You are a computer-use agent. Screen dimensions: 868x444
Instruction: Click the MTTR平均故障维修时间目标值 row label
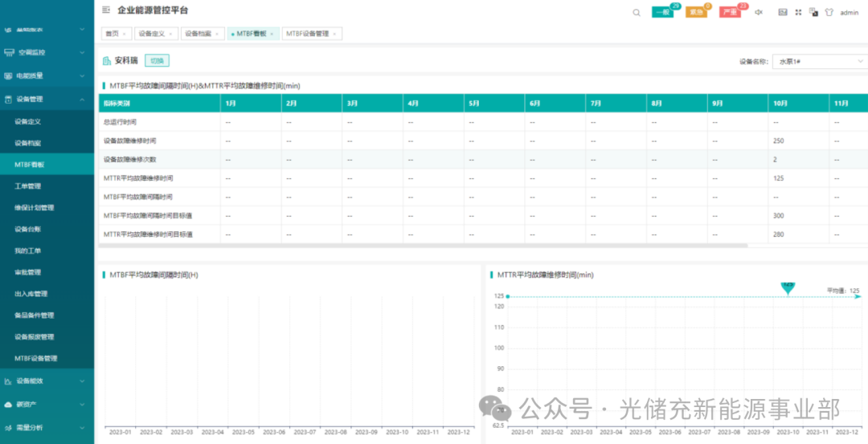(x=148, y=234)
